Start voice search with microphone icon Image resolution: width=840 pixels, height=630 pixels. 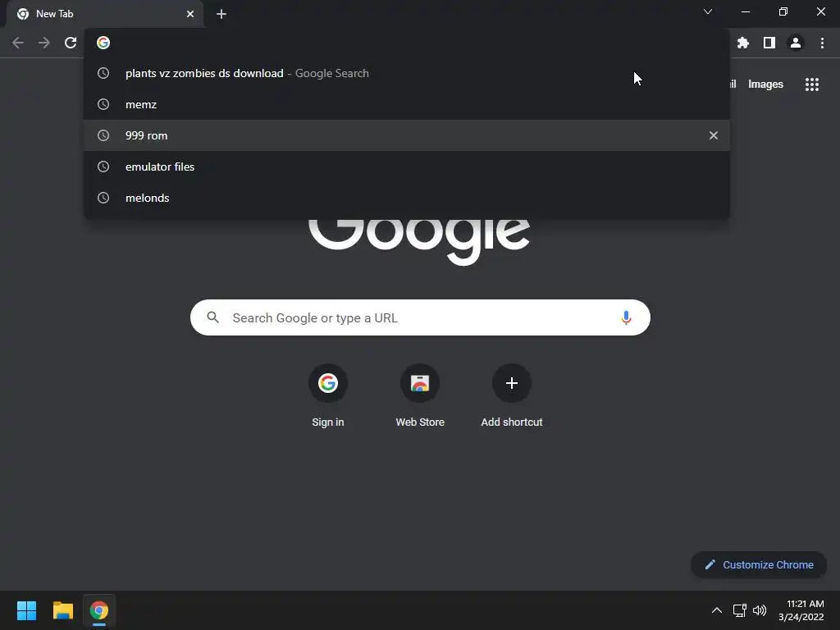(x=626, y=317)
